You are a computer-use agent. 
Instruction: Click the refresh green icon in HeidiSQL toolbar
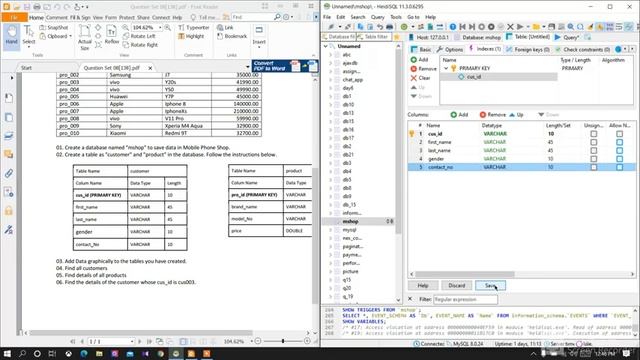(404, 27)
